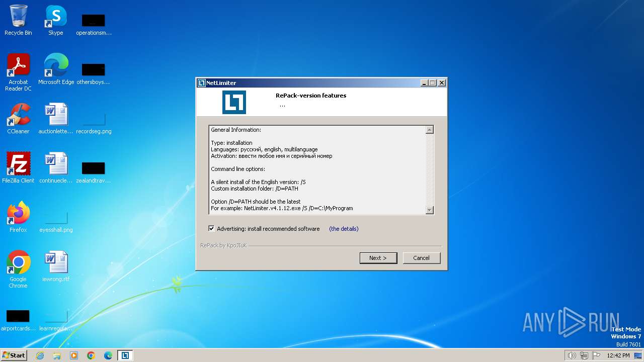Click the network tray icon
The width and height of the screenshot is (644, 362).
584,355
